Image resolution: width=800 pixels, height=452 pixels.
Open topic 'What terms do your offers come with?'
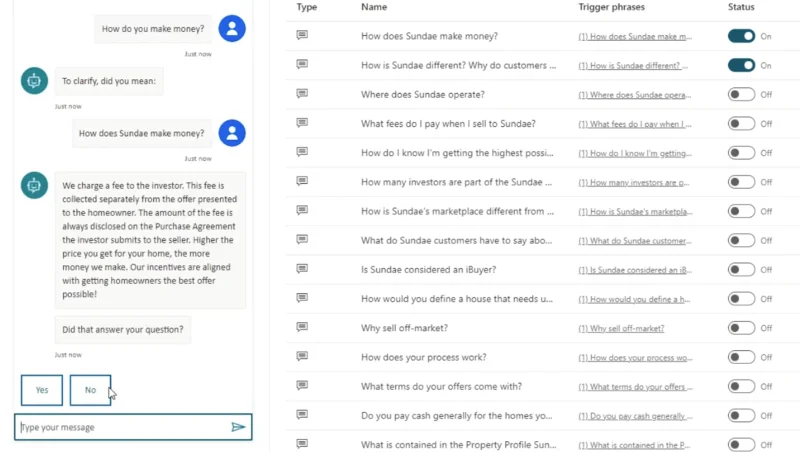pos(441,386)
